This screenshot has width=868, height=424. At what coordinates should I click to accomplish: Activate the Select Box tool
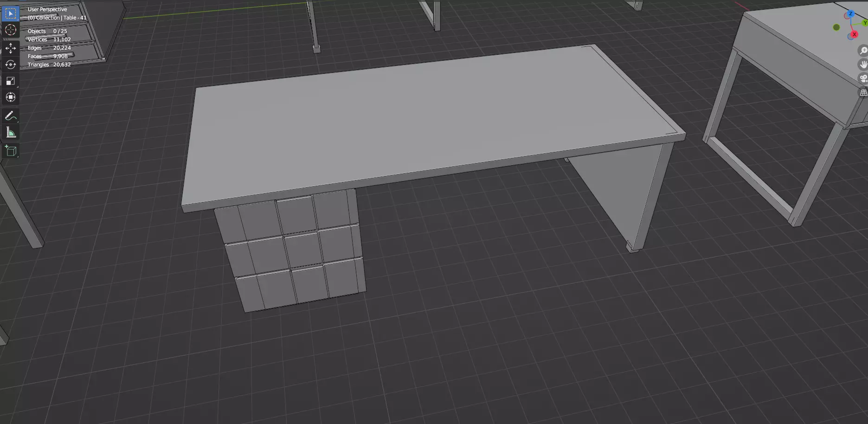click(x=10, y=13)
